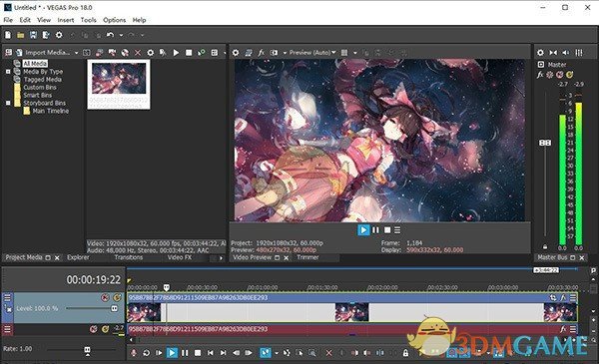Select the Custom Bins folder

40,88
